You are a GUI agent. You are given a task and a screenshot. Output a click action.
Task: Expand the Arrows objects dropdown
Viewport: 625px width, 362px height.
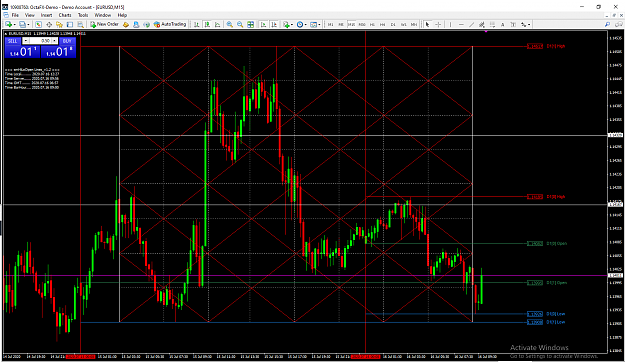[x=529, y=25]
